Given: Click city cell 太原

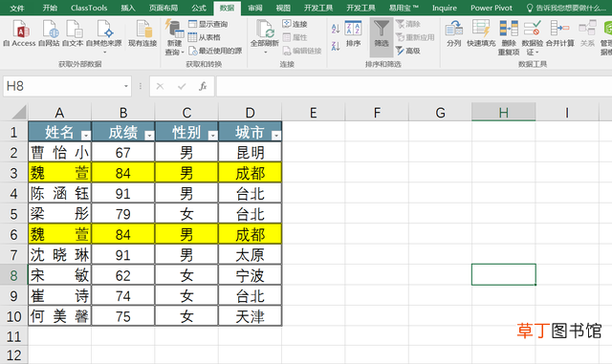Looking at the screenshot, I should 251,255.
